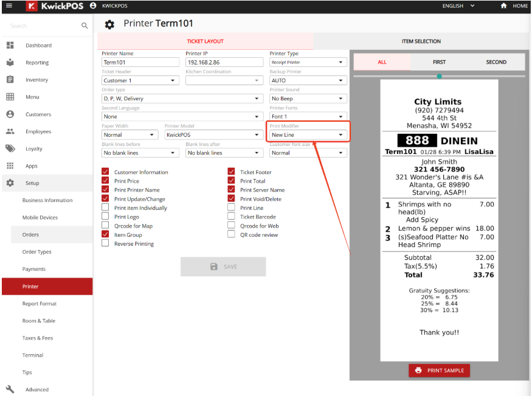The height and width of the screenshot is (404, 532).
Task: Enable the Qrcode for Web checkbox
Action: pyautogui.click(x=231, y=225)
